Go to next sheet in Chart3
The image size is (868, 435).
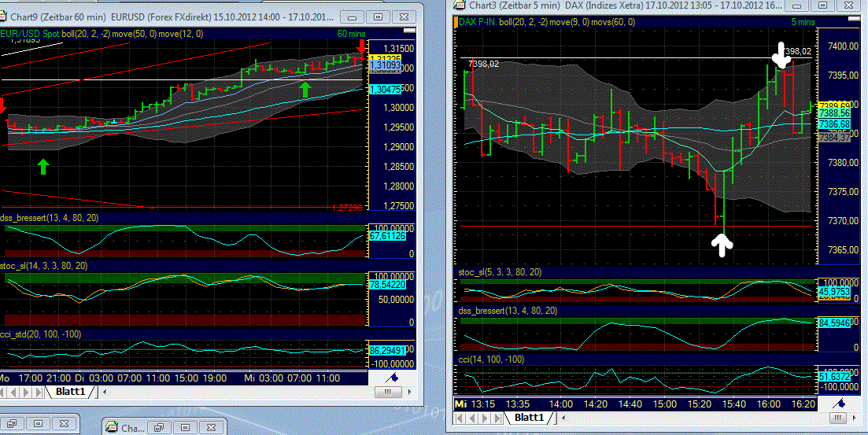pos(484,417)
